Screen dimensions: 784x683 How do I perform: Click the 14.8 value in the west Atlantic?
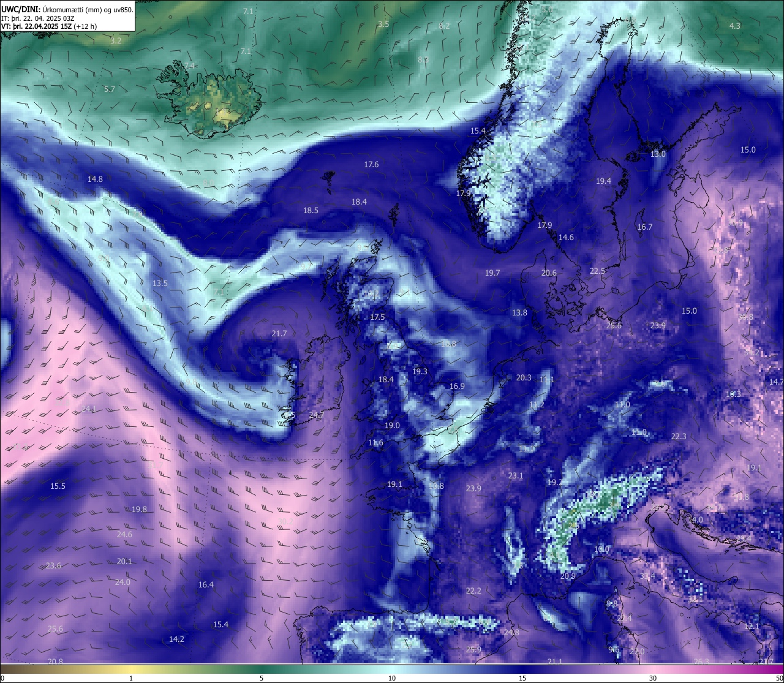click(95, 179)
